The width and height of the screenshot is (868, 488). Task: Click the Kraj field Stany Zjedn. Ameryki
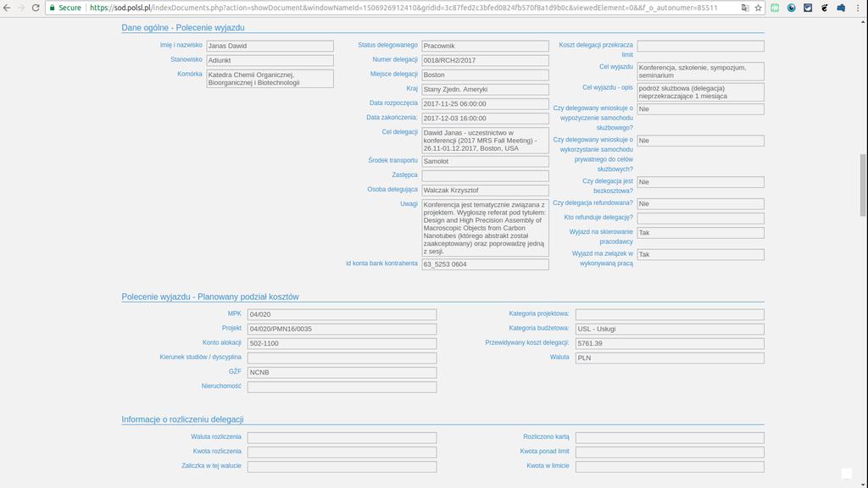(486, 89)
